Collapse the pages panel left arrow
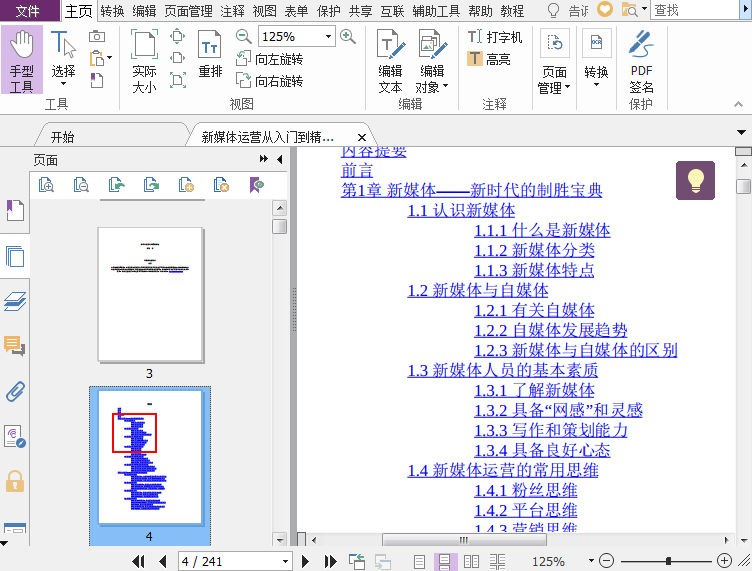The height and width of the screenshot is (571, 752). [280, 159]
